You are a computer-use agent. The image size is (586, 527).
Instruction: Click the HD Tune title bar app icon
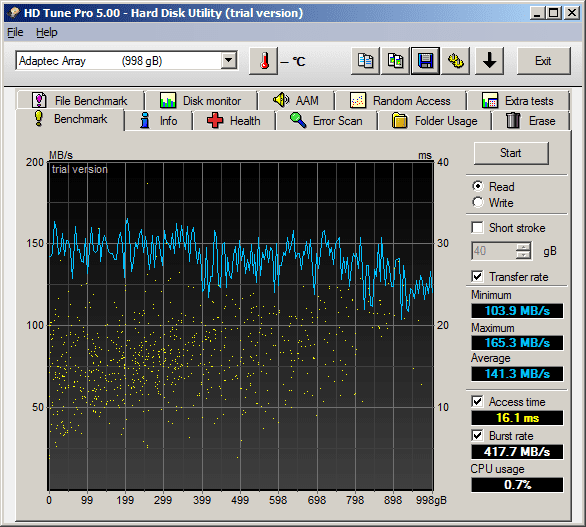coord(14,13)
